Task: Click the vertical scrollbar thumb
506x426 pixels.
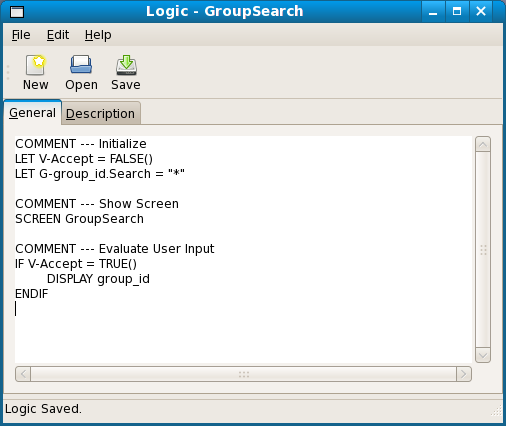Action: [x=483, y=250]
